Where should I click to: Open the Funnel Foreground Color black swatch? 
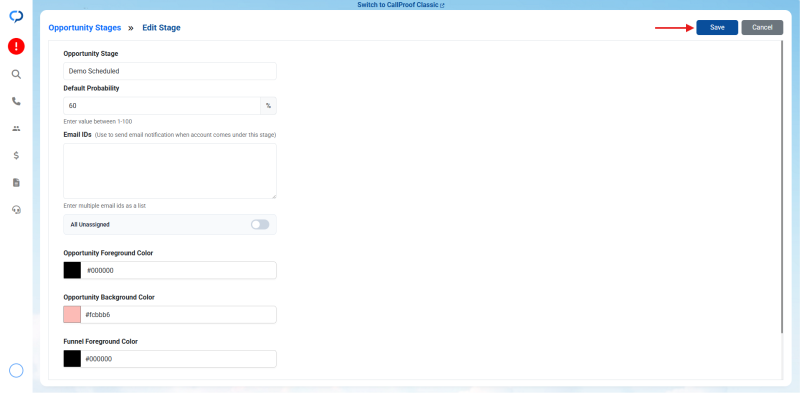pyautogui.click(x=72, y=359)
